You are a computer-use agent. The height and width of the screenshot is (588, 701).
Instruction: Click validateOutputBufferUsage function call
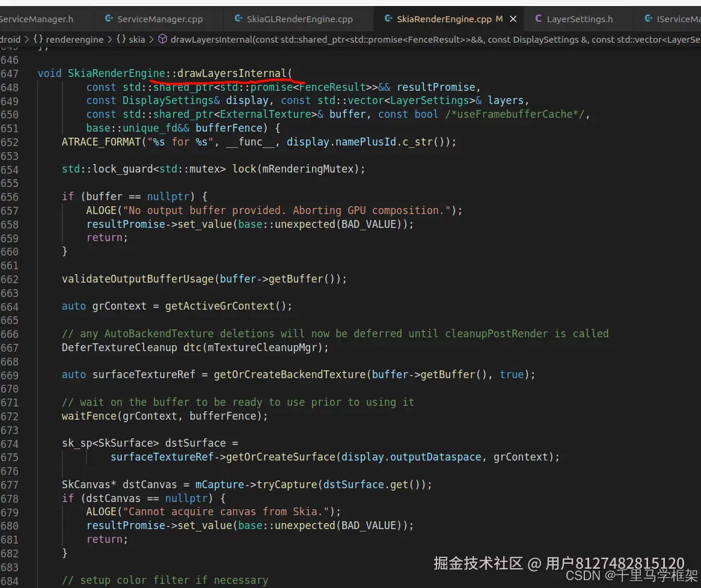coord(138,279)
